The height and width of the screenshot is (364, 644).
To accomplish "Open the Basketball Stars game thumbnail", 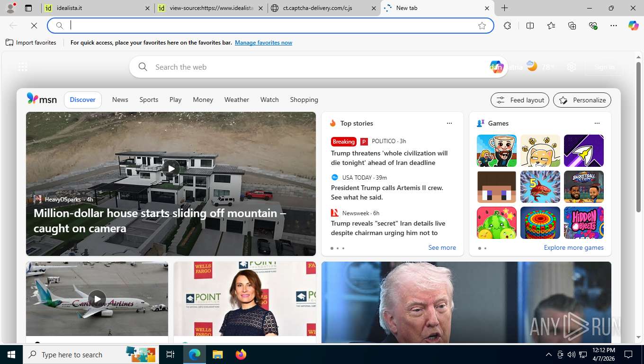I will click(583, 187).
